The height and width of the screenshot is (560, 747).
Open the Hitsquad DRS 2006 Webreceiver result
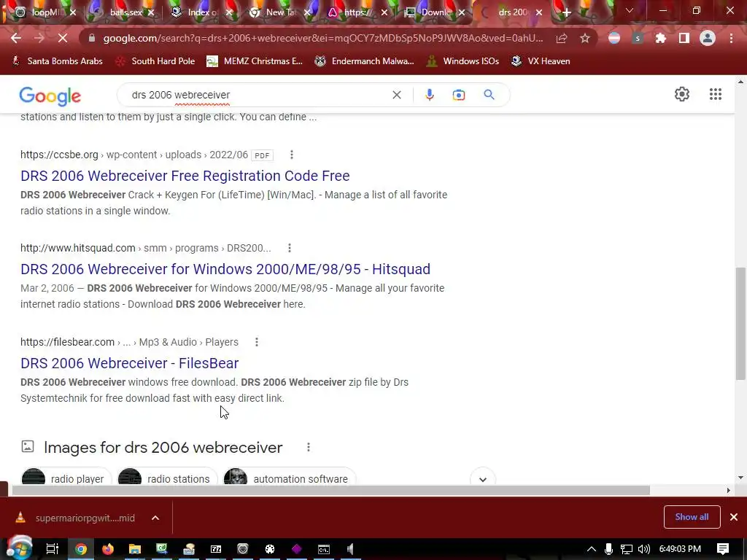tap(225, 269)
